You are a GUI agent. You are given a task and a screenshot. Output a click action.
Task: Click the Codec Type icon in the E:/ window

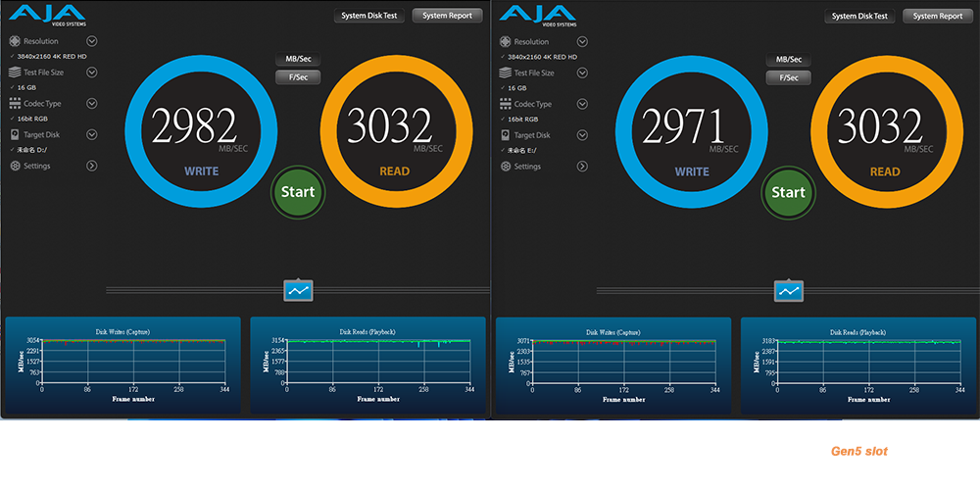(x=505, y=104)
